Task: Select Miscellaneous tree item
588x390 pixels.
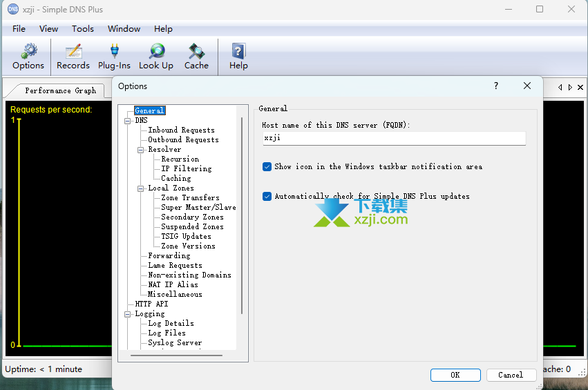Action: pyautogui.click(x=175, y=295)
